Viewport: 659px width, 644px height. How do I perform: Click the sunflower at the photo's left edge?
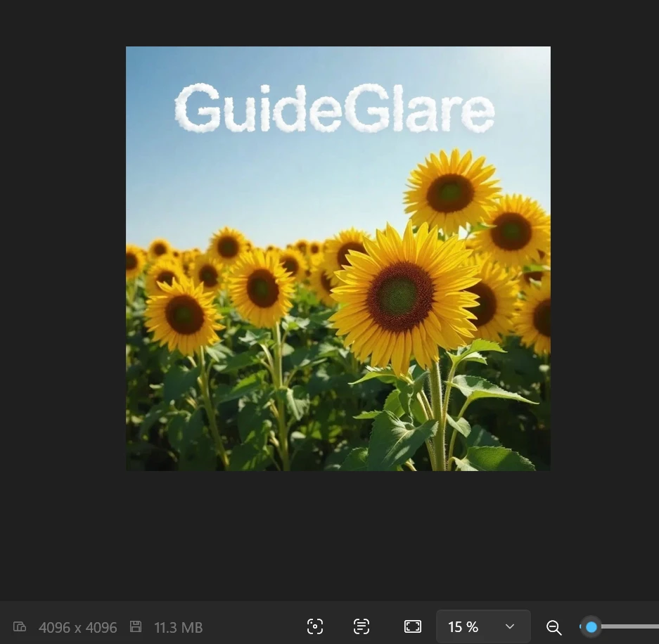132,262
